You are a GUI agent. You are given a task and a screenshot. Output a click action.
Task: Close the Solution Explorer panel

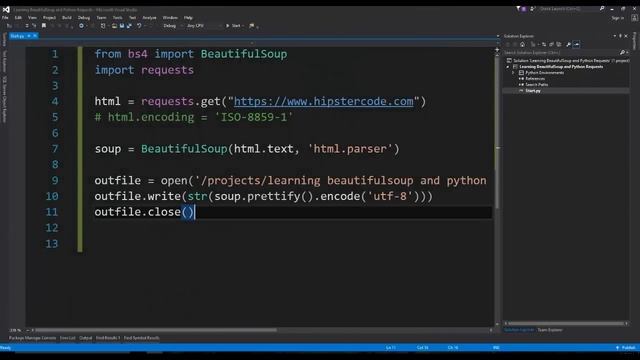(x=626, y=36)
